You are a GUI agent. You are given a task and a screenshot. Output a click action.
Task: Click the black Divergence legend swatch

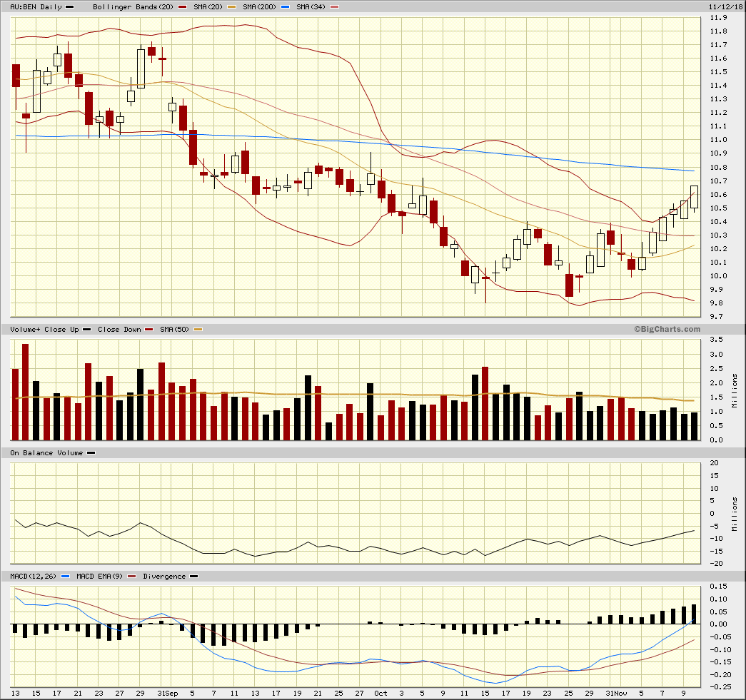point(193,577)
